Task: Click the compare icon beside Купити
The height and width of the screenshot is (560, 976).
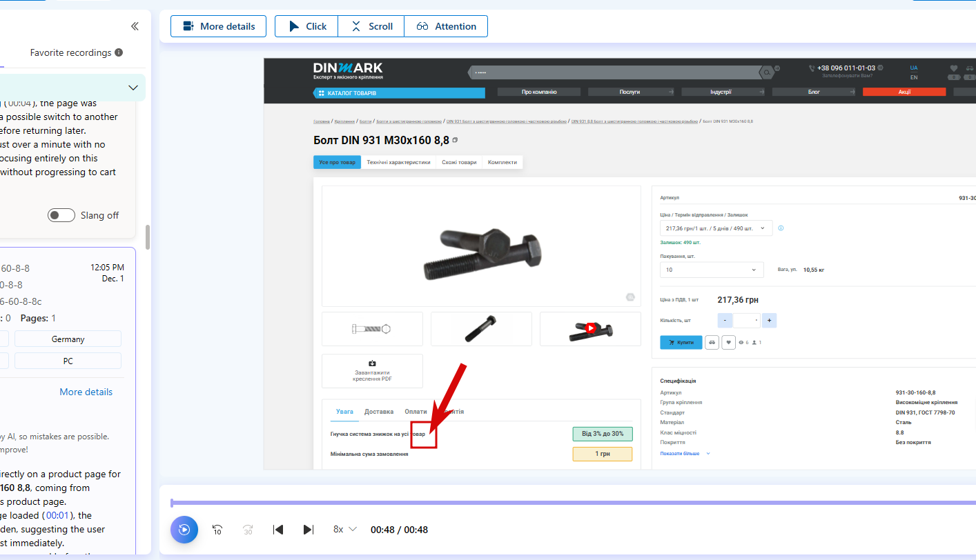Action: coord(712,342)
